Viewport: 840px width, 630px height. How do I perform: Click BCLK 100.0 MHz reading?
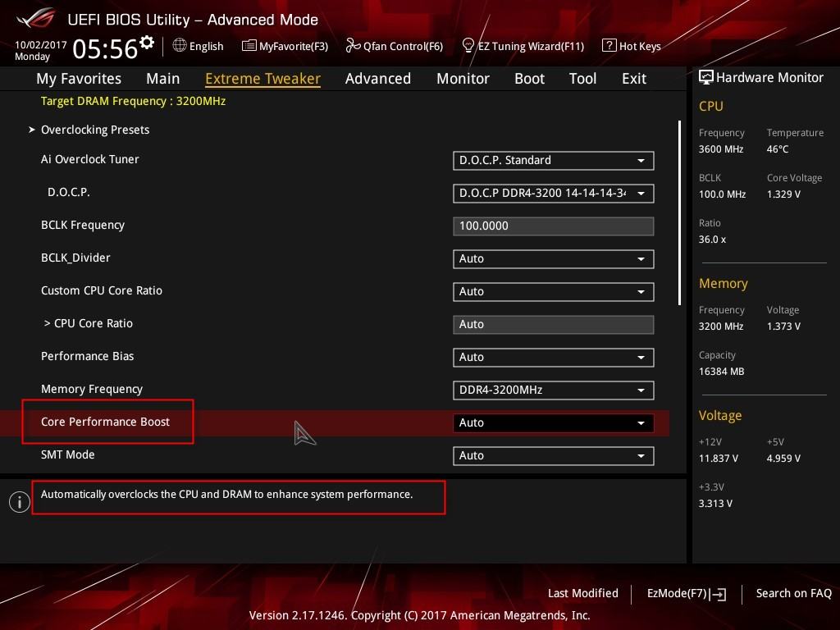[x=722, y=194]
